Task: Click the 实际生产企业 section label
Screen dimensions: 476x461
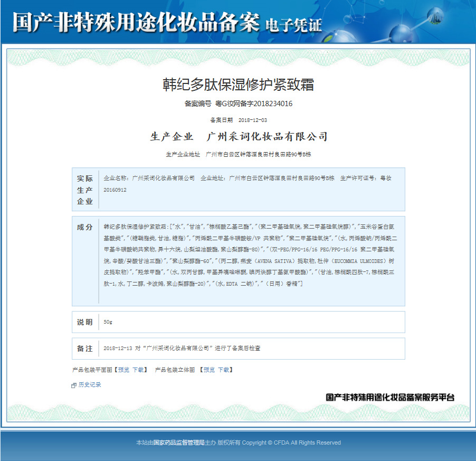Action: [x=84, y=190]
